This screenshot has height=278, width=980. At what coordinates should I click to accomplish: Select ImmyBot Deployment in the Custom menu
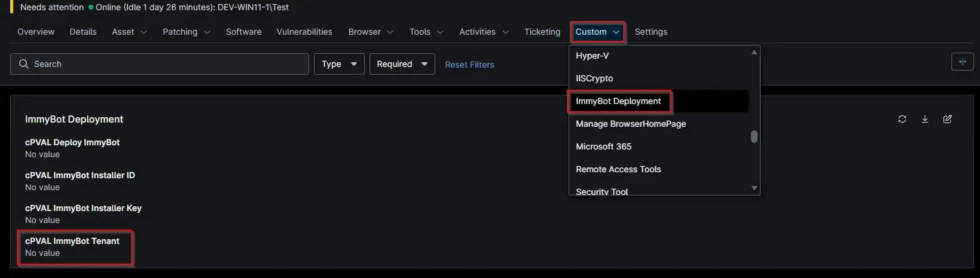pyautogui.click(x=660, y=101)
